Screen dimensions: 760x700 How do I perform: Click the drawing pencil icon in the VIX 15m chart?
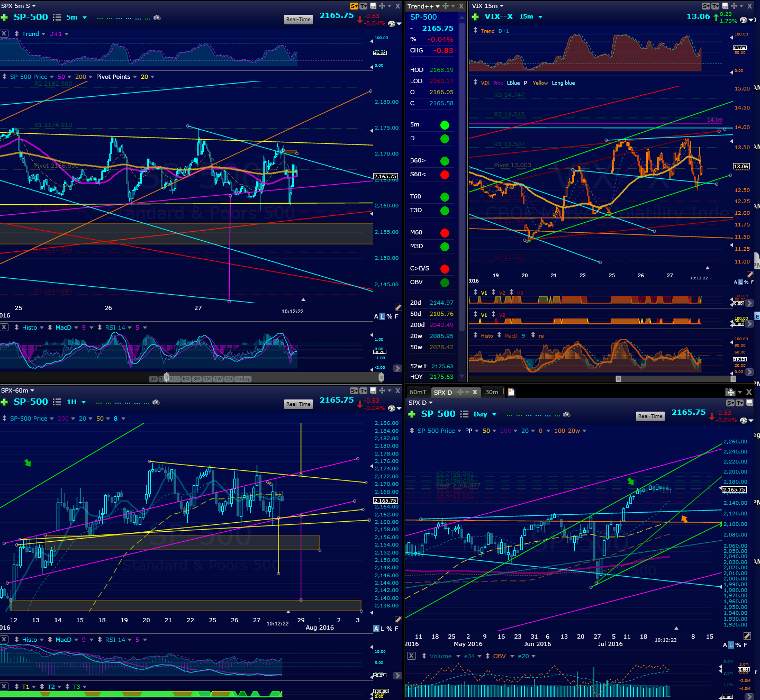pyautogui.click(x=750, y=275)
